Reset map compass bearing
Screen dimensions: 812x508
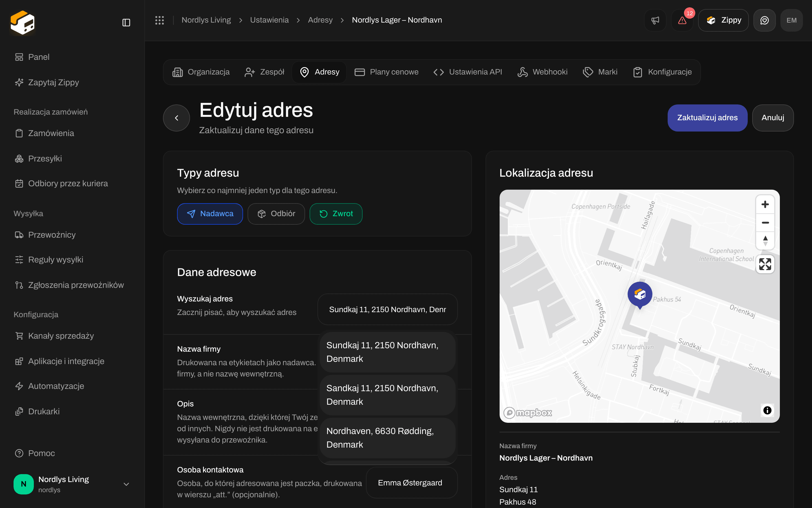click(x=765, y=240)
